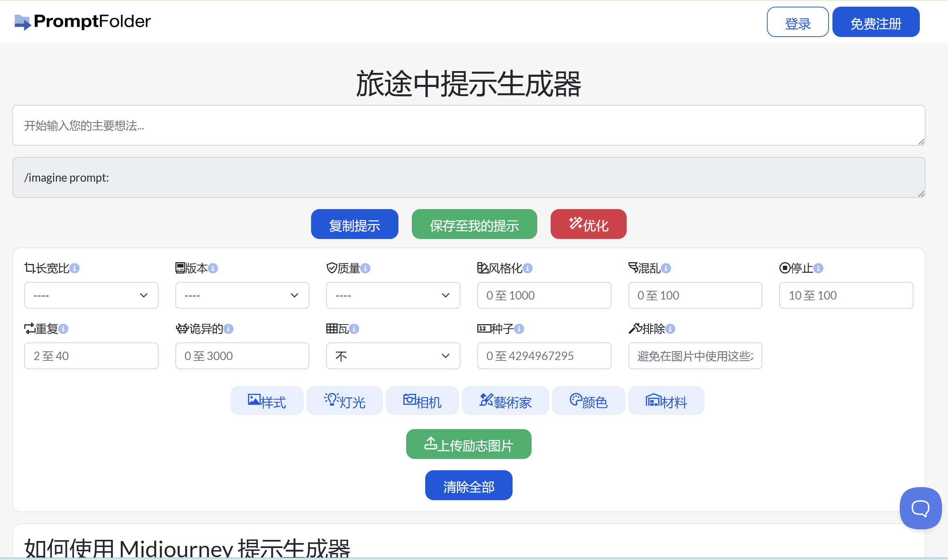Screen dimensions: 948x560
Task: Expand the 质量 dropdown
Action: [393, 295]
